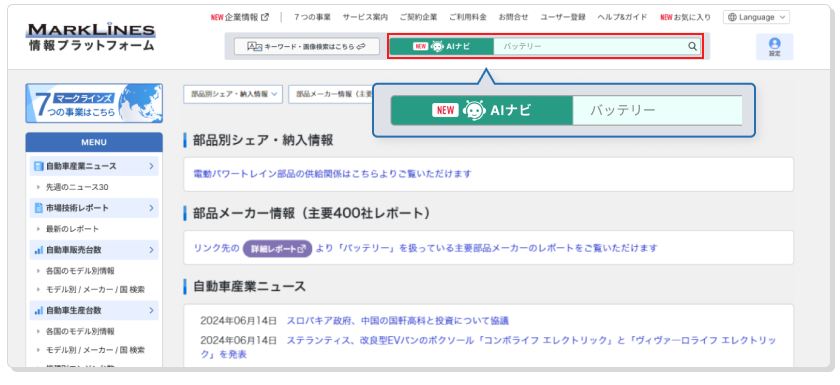Go to ユーザー登録 page
Image resolution: width=840 pixels, height=385 pixels.
pos(562,17)
